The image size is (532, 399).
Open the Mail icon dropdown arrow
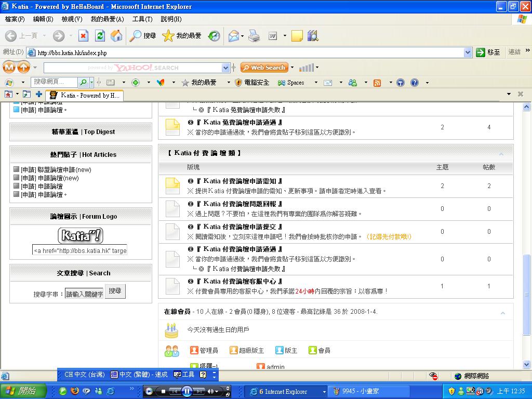pos(242,36)
